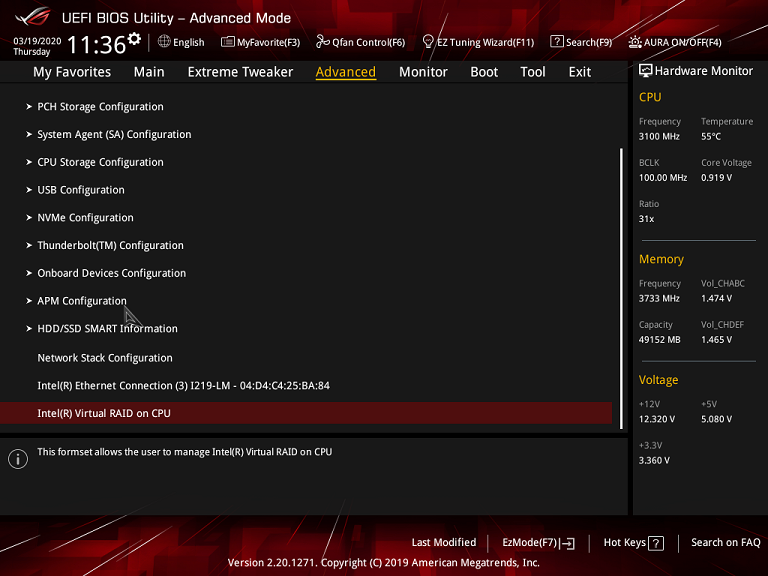Open Hot Keys help
This screenshot has height=576, width=768.
[634, 543]
